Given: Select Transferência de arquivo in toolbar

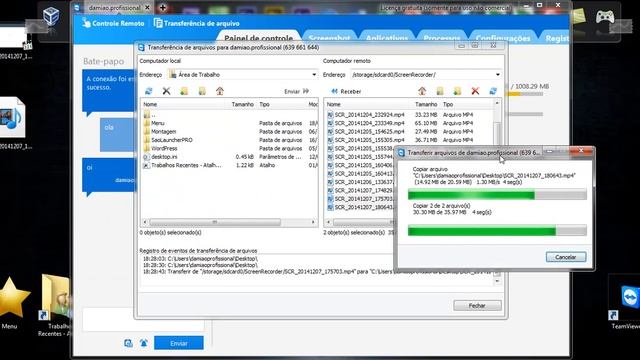Looking at the screenshot, I should (x=197, y=23).
